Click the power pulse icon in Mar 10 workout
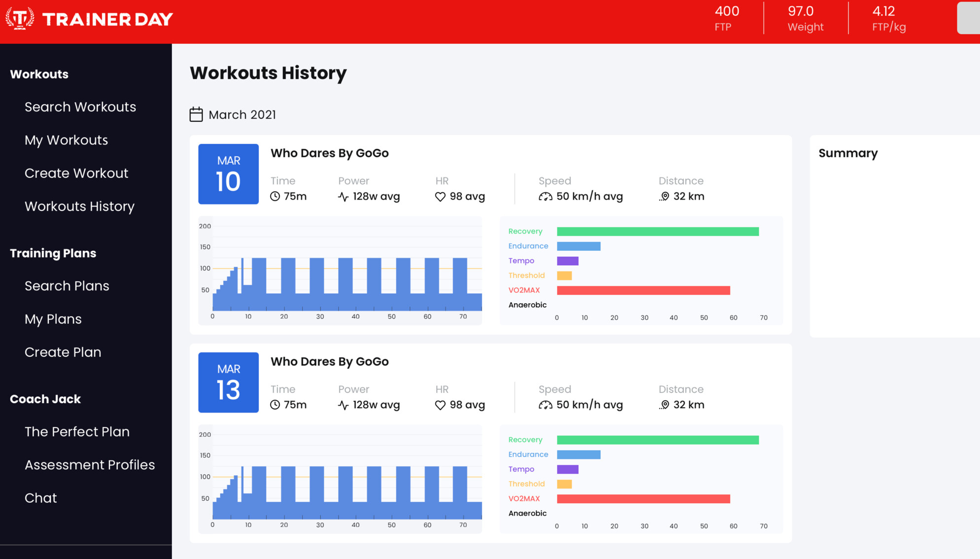Screen dimensions: 980x559 coord(344,197)
